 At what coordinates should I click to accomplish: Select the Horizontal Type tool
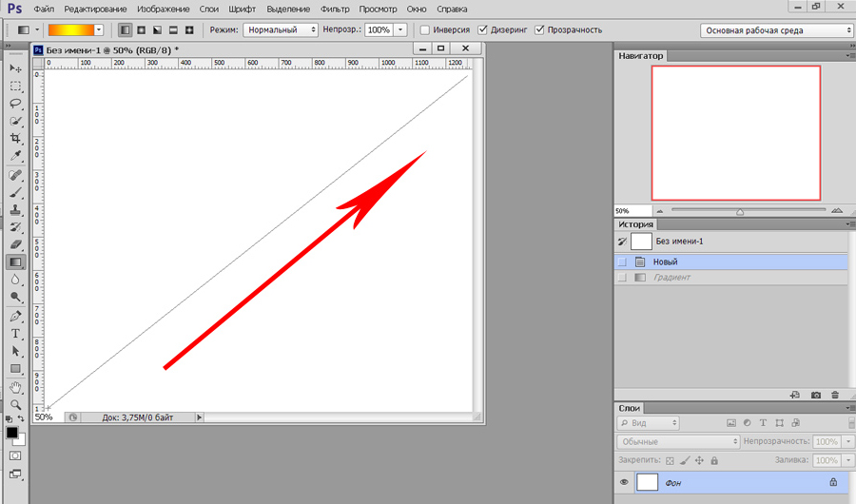click(x=16, y=333)
